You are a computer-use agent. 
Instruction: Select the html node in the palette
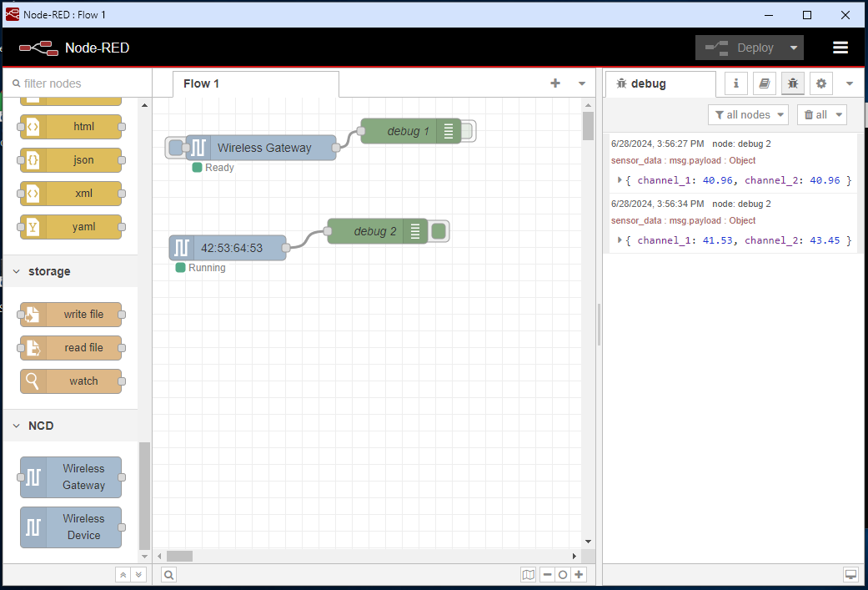(x=71, y=127)
